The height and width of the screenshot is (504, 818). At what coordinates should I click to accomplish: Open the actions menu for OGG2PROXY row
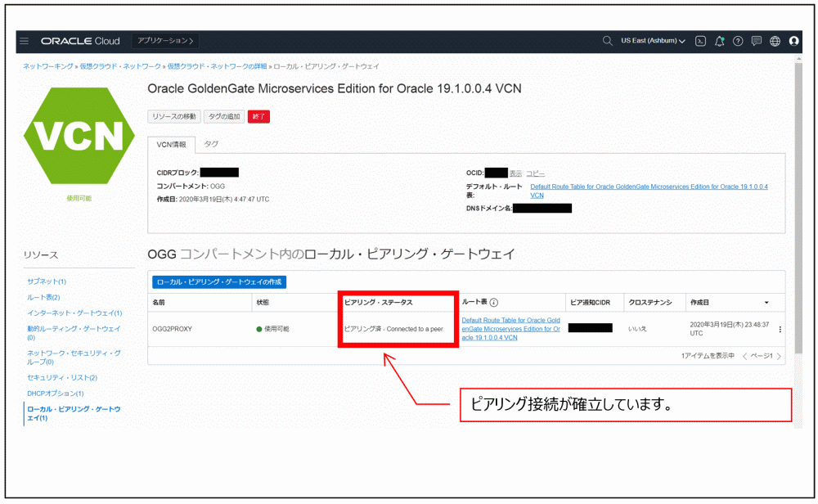(x=780, y=329)
